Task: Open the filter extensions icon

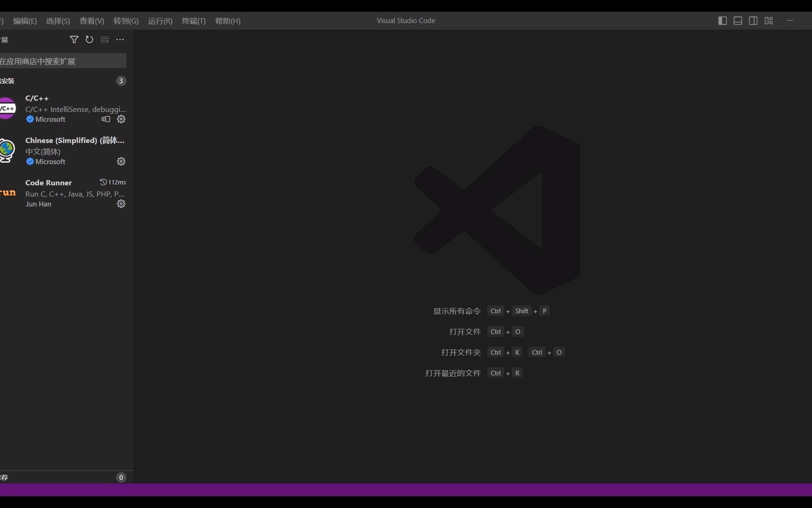Action: pyautogui.click(x=74, y=40)
